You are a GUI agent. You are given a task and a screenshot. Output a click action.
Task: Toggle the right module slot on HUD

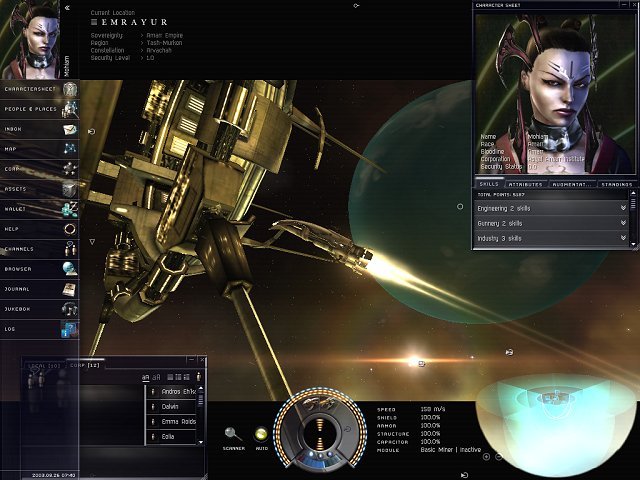point(329,454)
